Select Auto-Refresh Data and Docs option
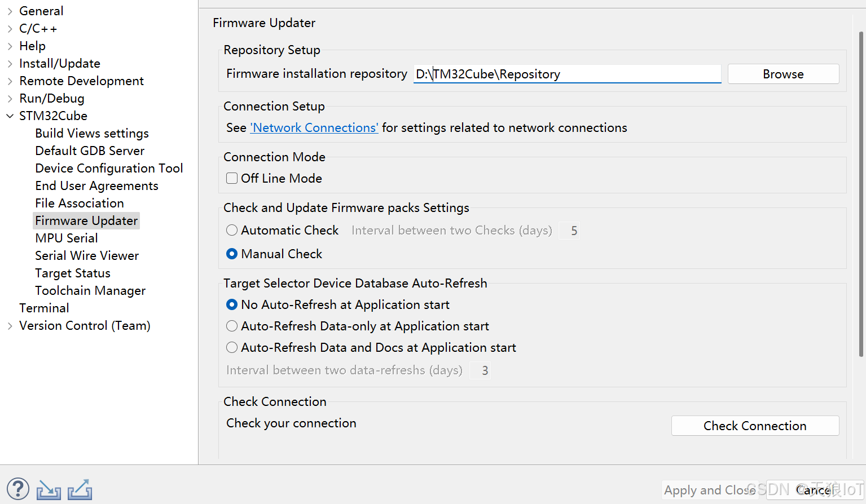Viewport: 866px width, 504px height. (x=232, y=347)
